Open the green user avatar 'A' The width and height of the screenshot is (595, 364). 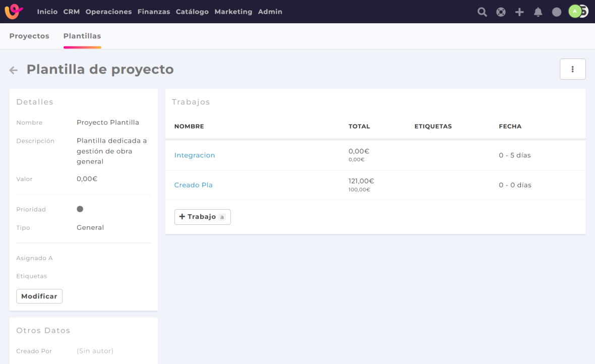tap(575, 12)
